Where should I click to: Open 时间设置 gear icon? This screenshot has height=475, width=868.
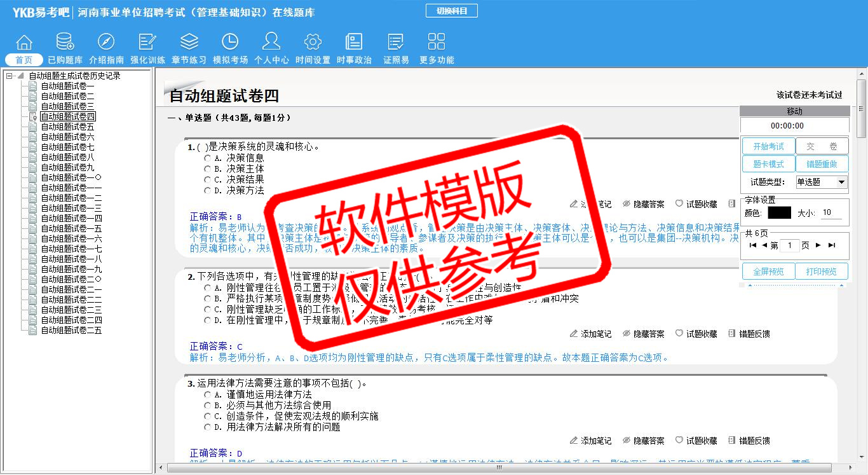click(313, 43)
